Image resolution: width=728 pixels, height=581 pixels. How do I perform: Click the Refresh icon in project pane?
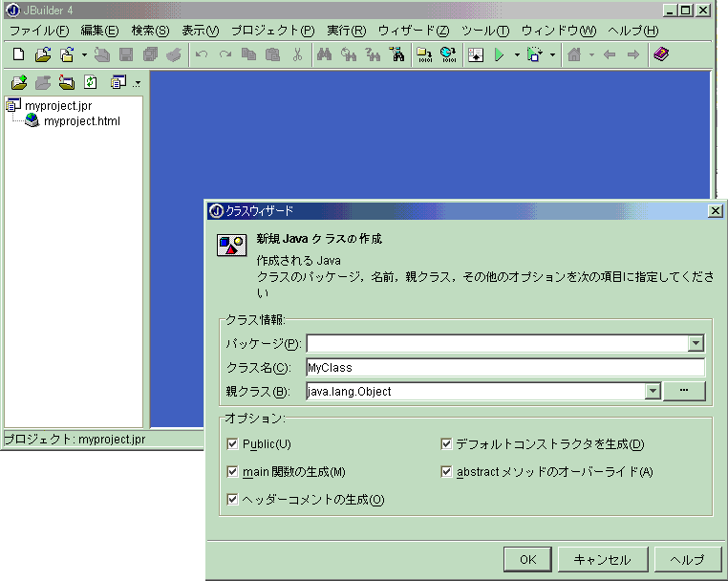pyautogui.click(x=91, y=82)
